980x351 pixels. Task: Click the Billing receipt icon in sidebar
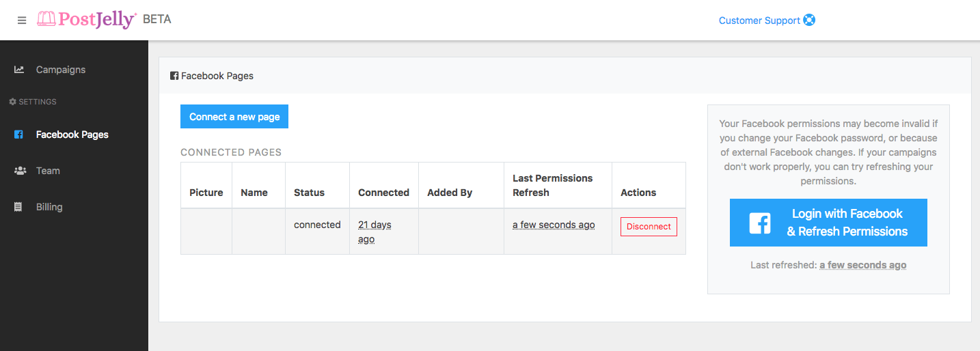(18, 207)
